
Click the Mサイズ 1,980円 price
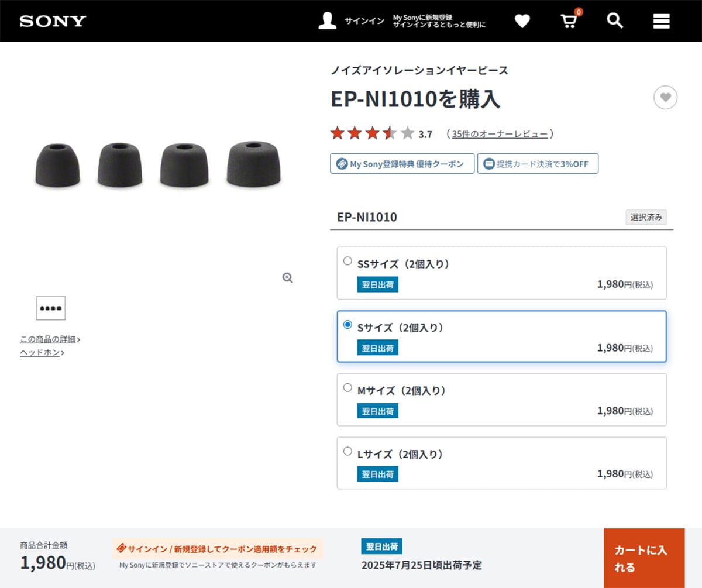(x=625, y=411)
